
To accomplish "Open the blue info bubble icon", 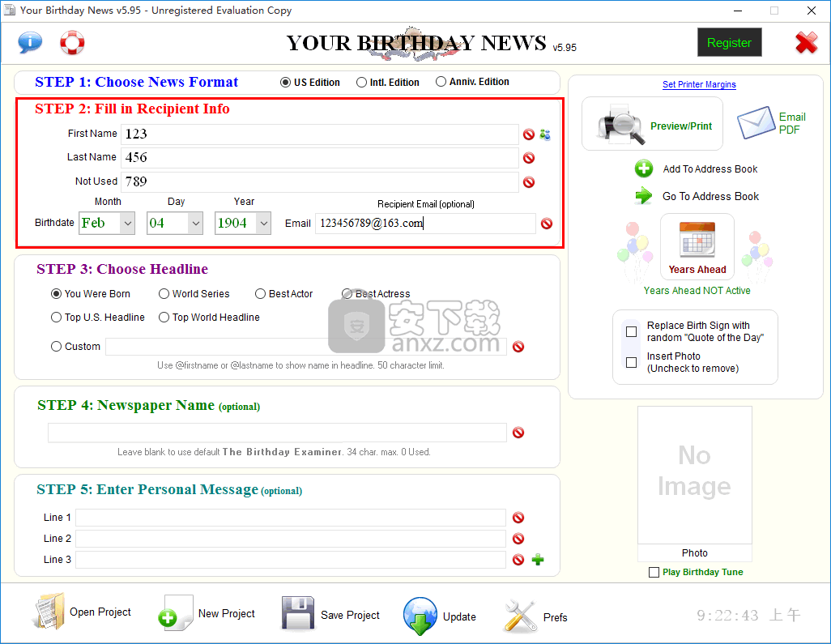I will tap(30, 42).
